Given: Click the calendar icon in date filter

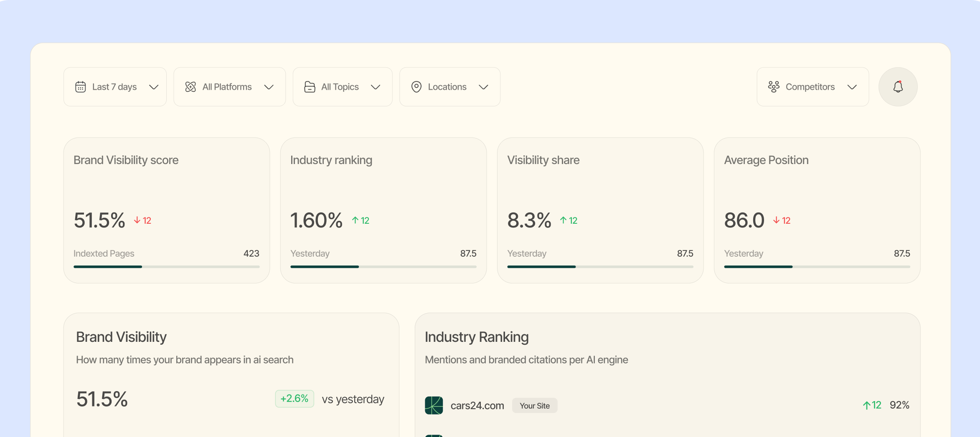Looking at the screenshot, I should pos(81,87).
